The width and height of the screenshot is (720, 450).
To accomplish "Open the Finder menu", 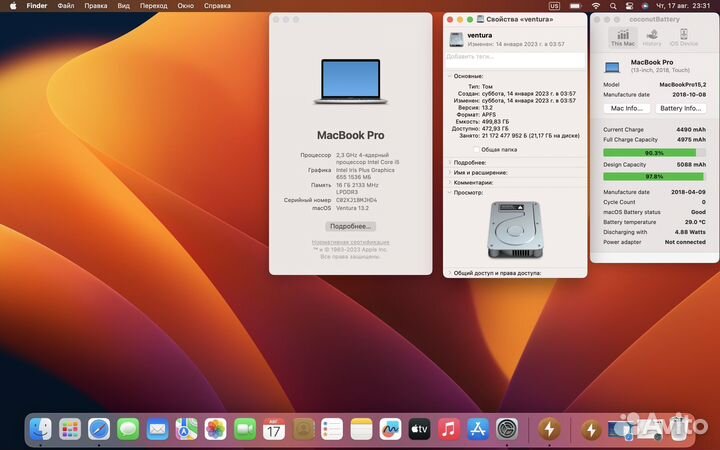I will (37, 6).
